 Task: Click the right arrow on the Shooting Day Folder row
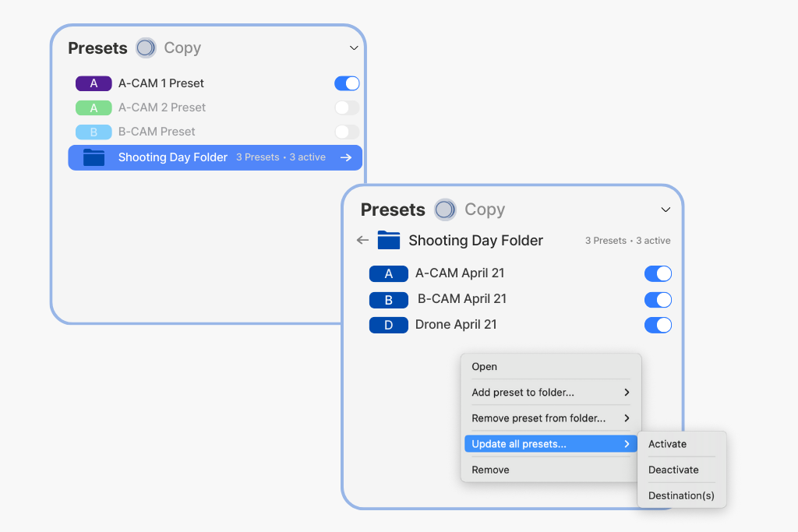[346, 157]
